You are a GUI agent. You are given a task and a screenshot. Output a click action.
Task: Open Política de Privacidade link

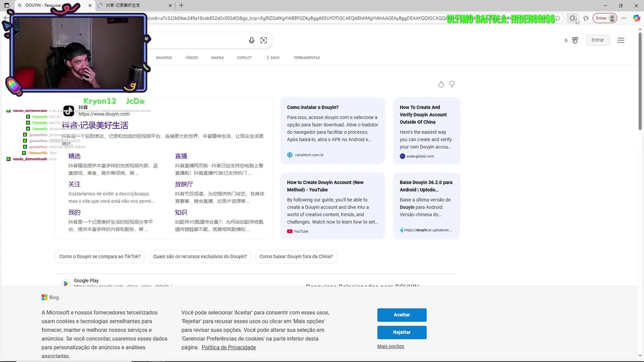coord(228,347)
